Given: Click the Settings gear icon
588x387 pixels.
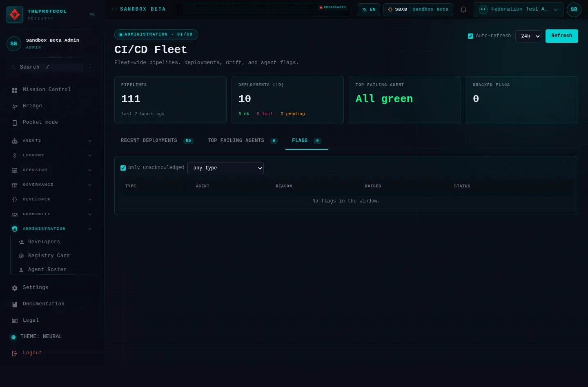Looking at the screenshot, I should pos(15,288).
